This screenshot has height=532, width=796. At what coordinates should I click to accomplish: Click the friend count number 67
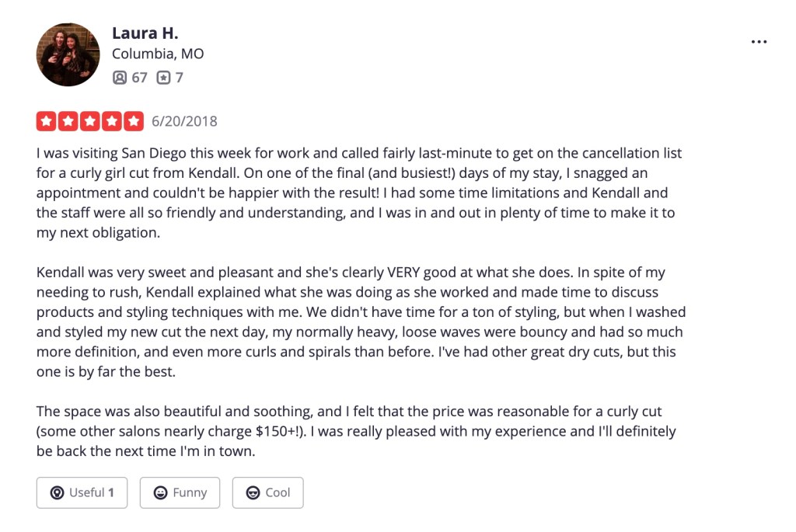139,78
